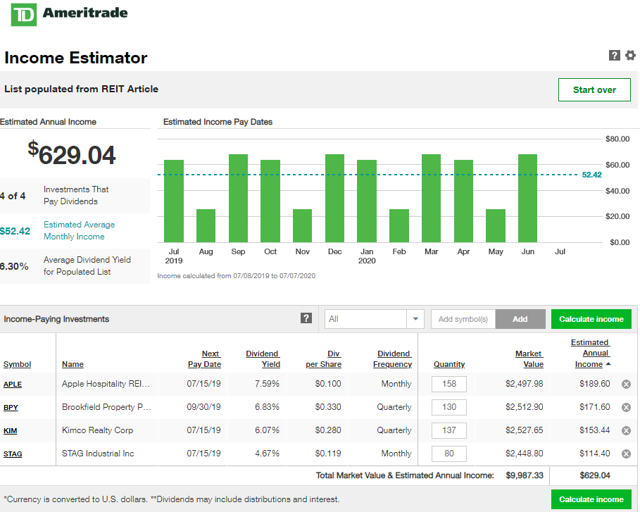The width and height of the screenshot is (640, 512).
Task: Edit the BPY quantity field 130
Action: pos(449,407)
